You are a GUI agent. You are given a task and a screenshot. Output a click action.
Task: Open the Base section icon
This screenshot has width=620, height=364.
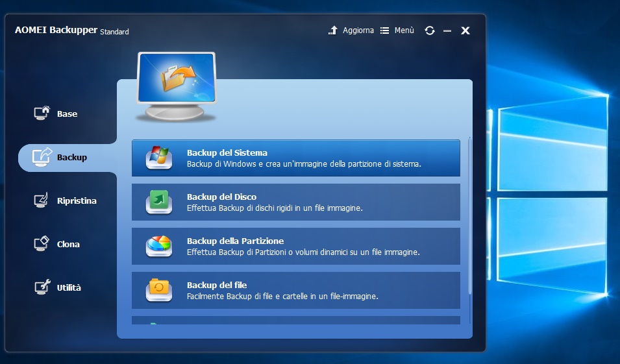(42, 113)
